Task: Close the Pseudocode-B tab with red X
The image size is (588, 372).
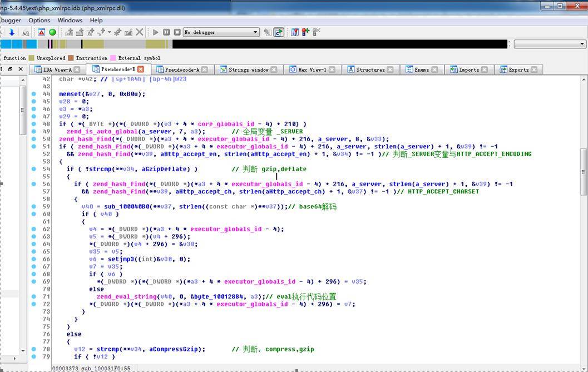Action: point(141,70)
